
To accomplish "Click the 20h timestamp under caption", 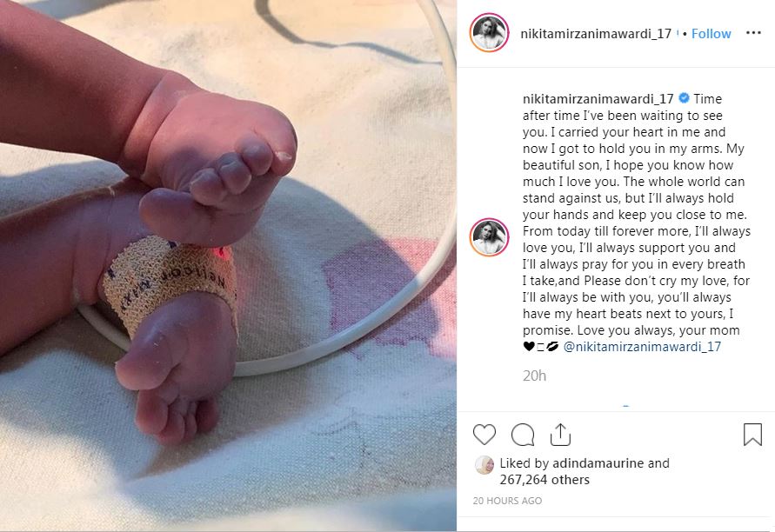I will pos(534,376).
